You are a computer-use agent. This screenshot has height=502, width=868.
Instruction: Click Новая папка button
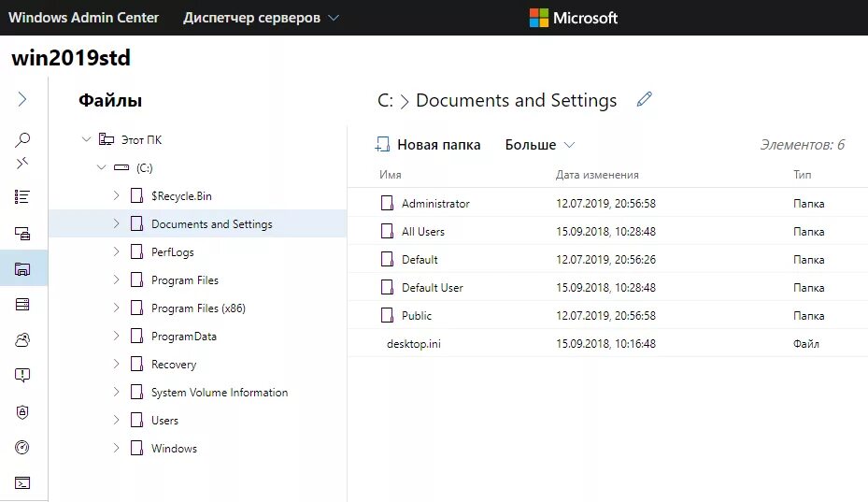pos(427,145)
